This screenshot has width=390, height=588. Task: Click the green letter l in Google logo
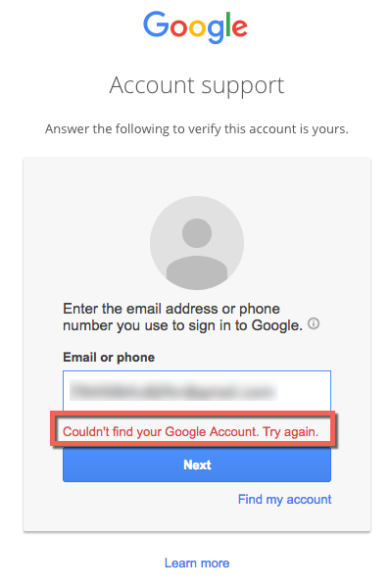227,24
